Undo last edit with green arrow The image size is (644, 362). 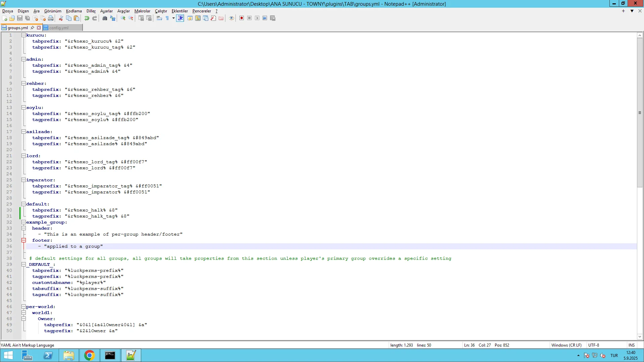87,18
